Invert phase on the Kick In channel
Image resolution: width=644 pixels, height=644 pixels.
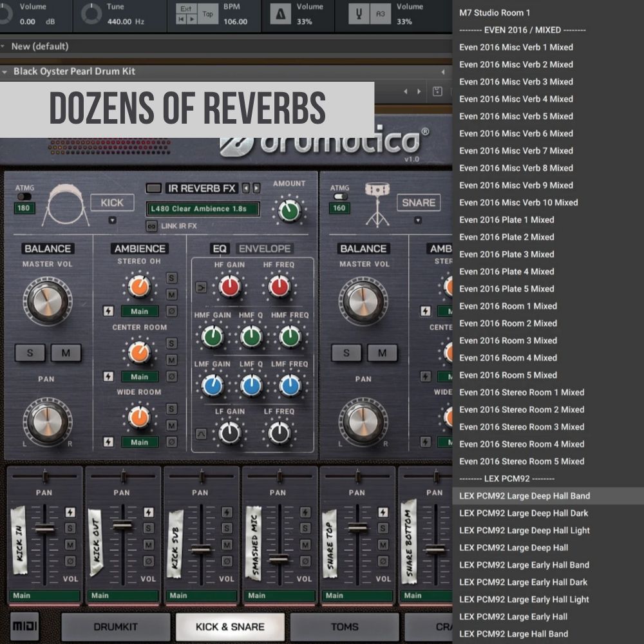71,561
